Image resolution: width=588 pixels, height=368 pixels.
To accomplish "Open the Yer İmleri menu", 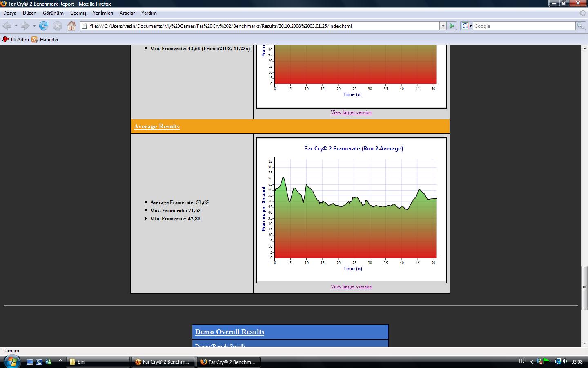I will pyautogui.click(x=102, y=13).
